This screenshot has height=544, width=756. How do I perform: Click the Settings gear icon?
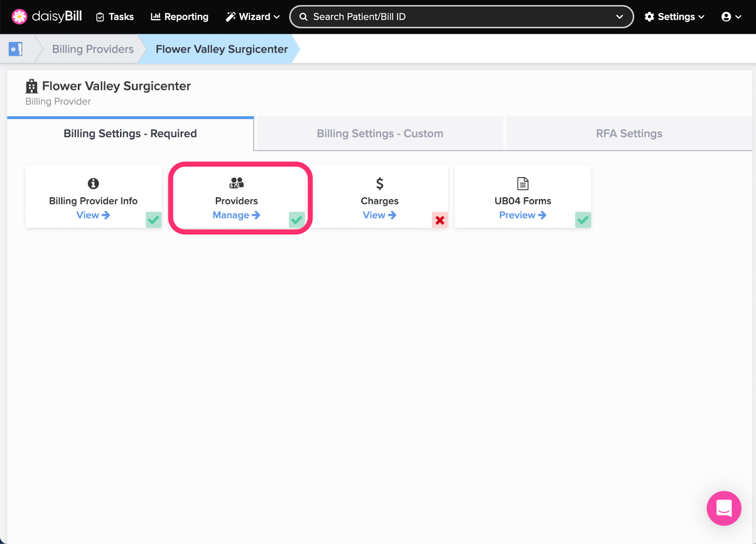coord(650,17)
